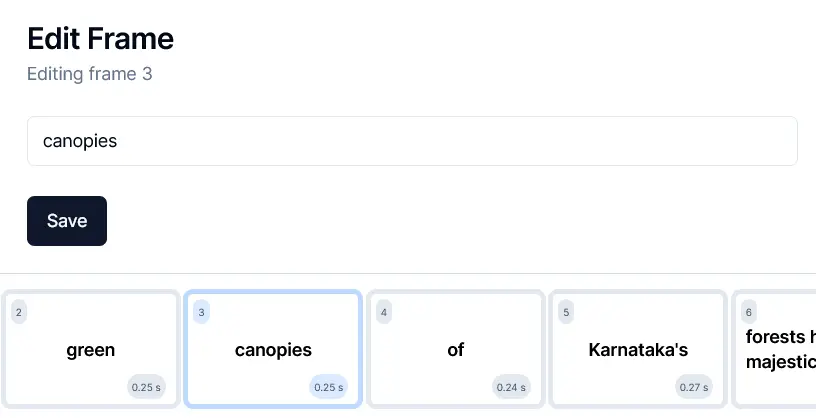The image size is (816, 418).
Task: Click the 0.25 s duration on the green frame
Action: pyautogui.click(x=146, y=387)
